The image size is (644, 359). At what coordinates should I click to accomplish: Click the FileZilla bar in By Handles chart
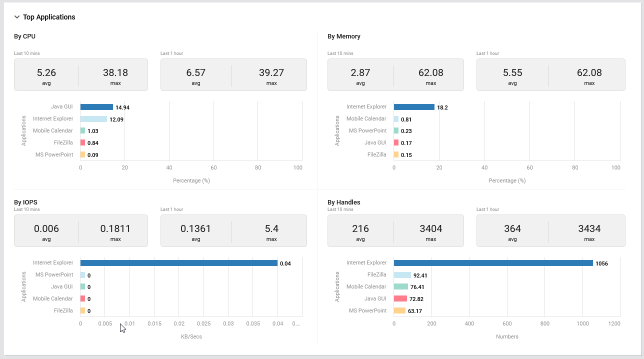[x=402, y=275]
